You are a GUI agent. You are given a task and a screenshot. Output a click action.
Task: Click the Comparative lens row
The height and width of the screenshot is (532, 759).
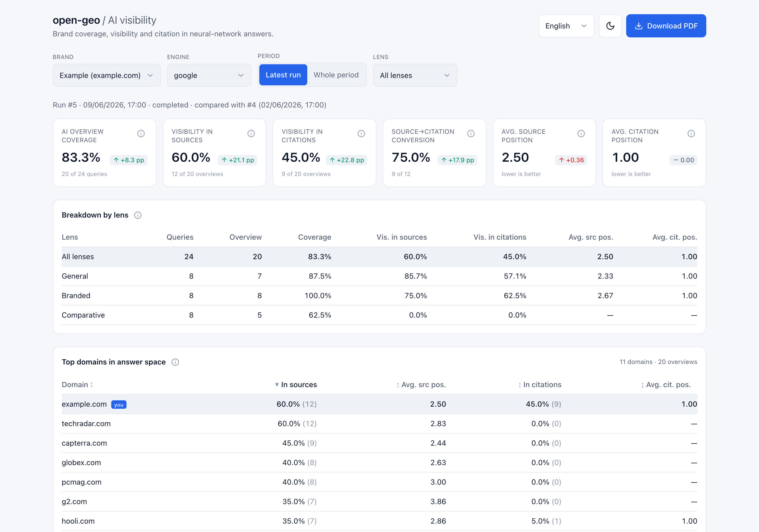(x=379, y=315)
